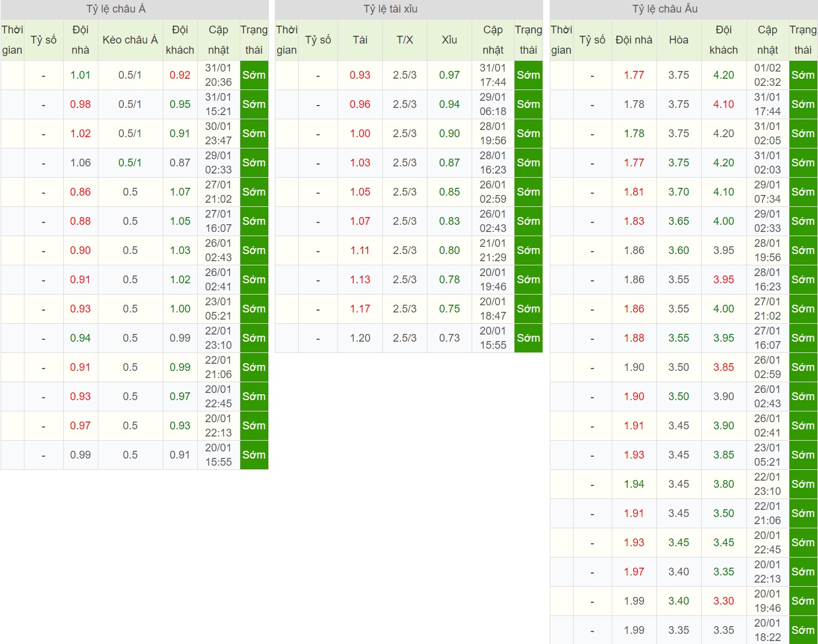This screenshot has height=644, width=818.
Task: Click the green 0.80 Xỉu odds value
Action: pos(450,250)
